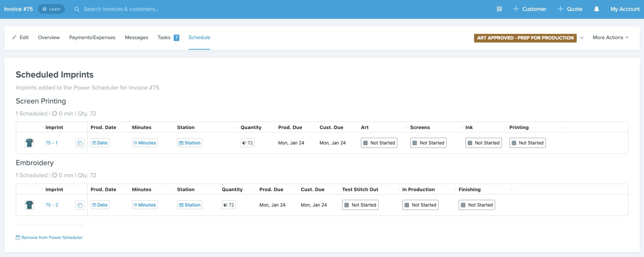Image resolution: width=644 pixels, height=257 pixels.
Task: Click the search magnifier icon
Action: click(77, 9)
